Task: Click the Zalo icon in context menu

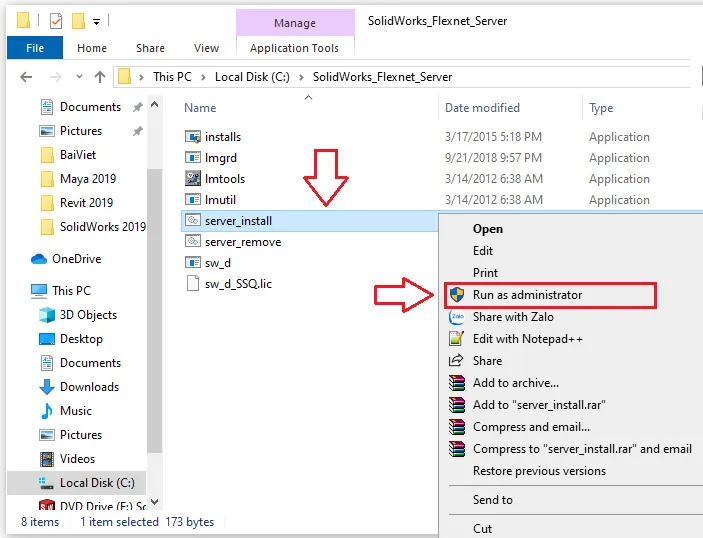Action: [457, 317]
